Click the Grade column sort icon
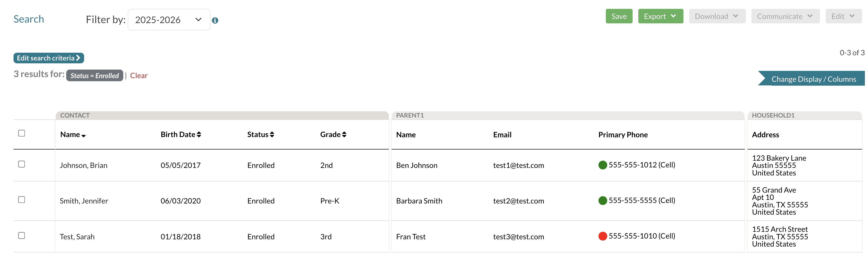 pyautogui.click(x=344, y=134)
